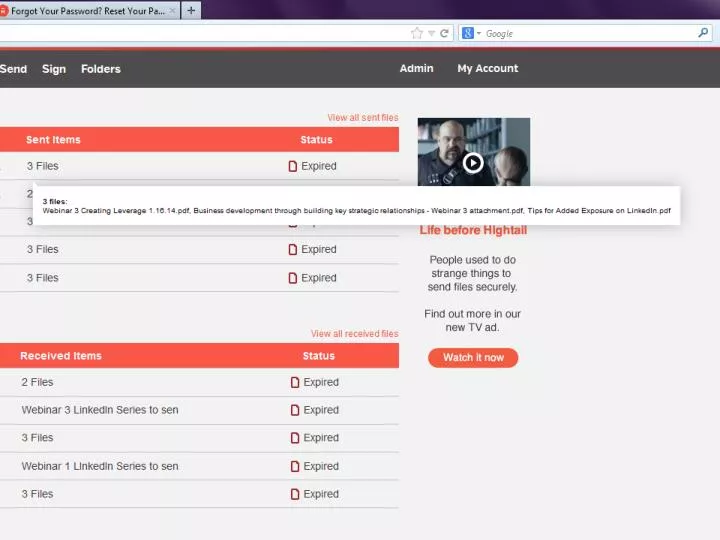Click Expired status text of received 2 Files
The image size is (720, 540).
(321, 382)
